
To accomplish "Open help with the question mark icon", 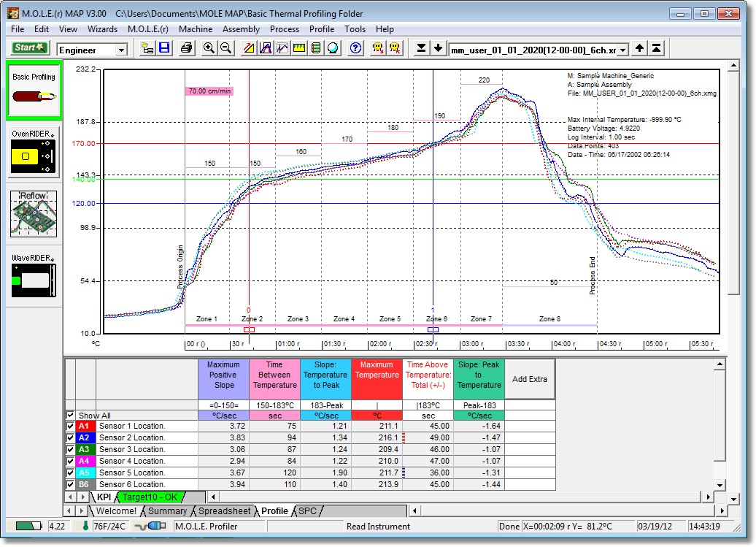I will tap(355, 47).
